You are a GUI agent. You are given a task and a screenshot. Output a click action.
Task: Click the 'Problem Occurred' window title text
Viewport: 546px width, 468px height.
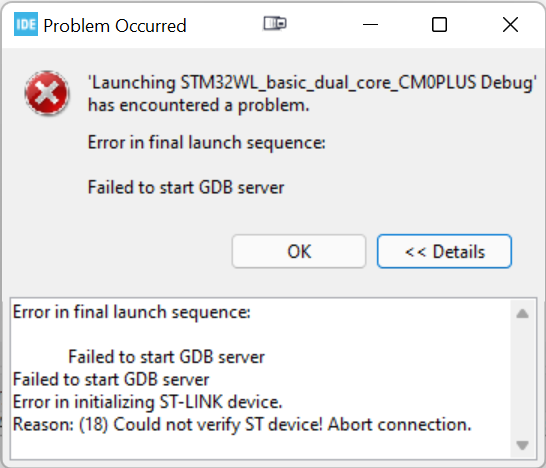[x=115, y=26]
